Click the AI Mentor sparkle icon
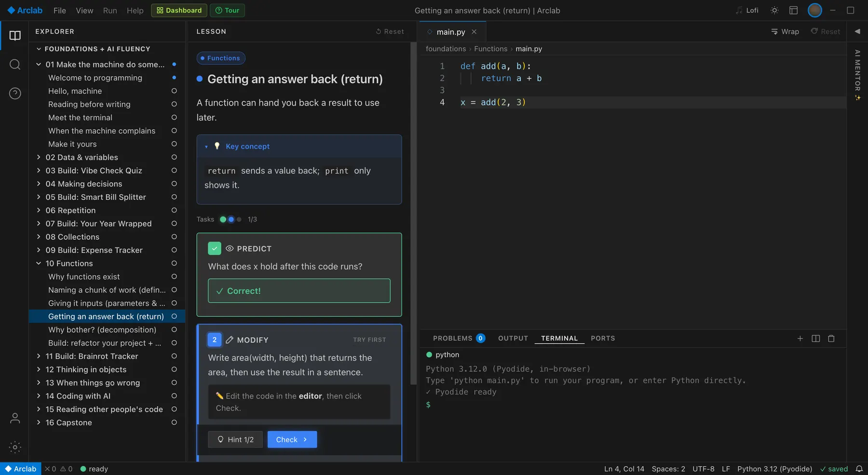The image size is (868, 475). click(x=857, y=98)
